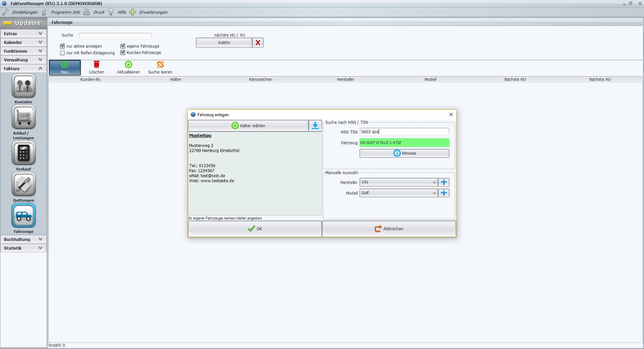Enable 'nur mit Reifen-Einlagerung' checkbox

coord(62,53)
